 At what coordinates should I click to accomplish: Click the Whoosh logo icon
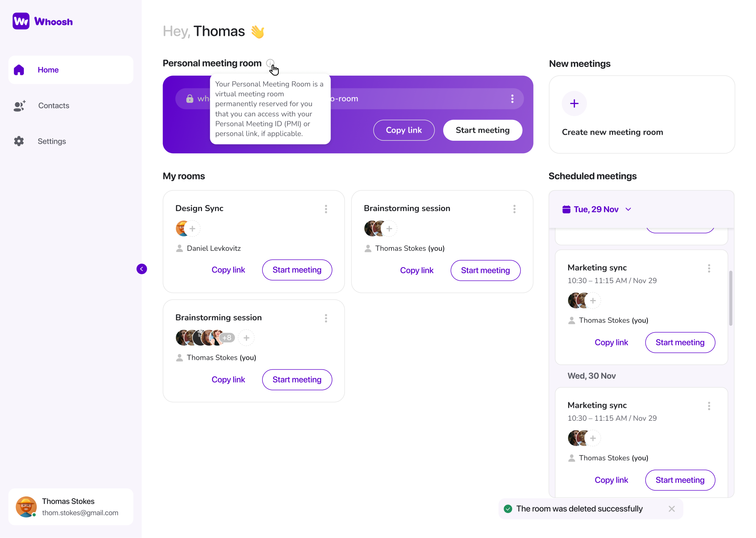pos(21,22)
